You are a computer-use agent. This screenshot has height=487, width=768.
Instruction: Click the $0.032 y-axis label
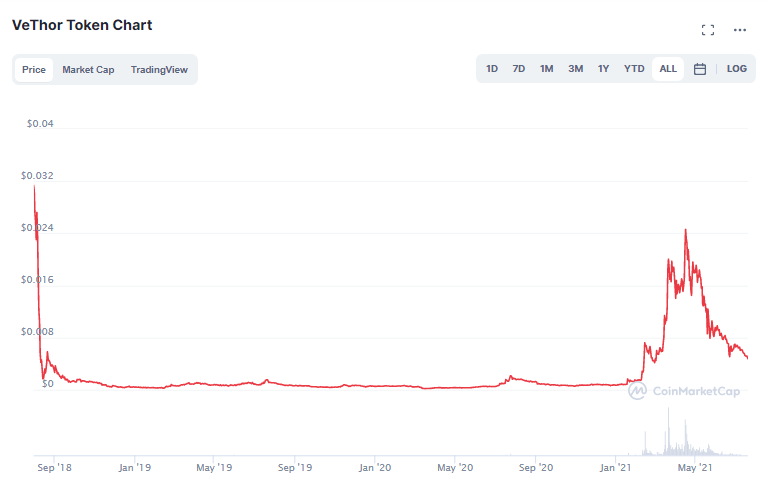[37, 176]
